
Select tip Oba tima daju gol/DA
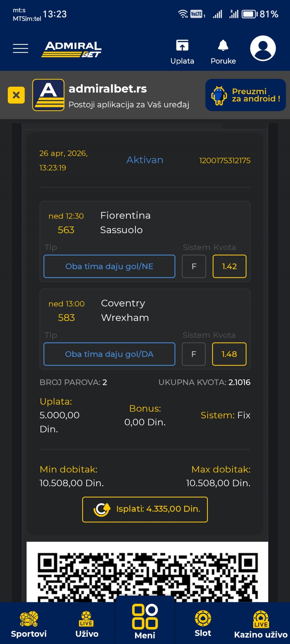coord(109,354)
